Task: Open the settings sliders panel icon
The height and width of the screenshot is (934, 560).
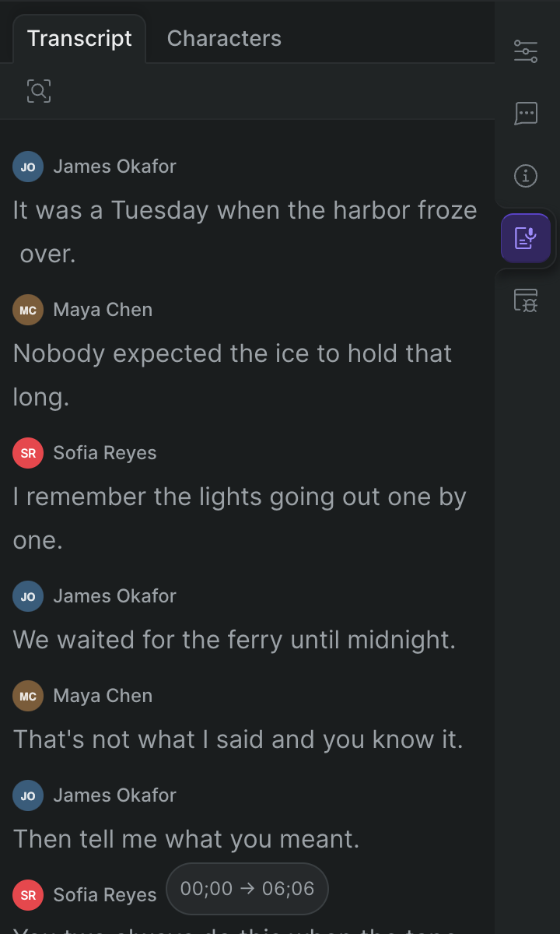Action: coord(526,51)
